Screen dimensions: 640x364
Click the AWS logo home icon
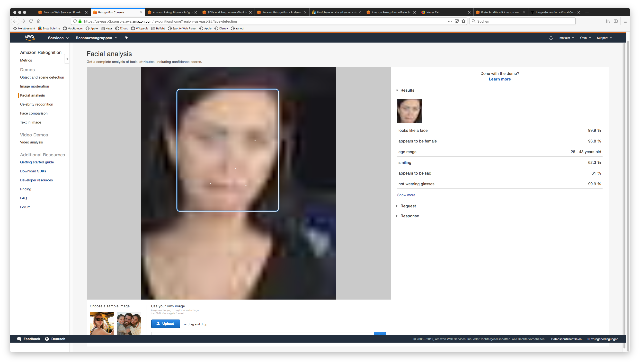(30, 37)
